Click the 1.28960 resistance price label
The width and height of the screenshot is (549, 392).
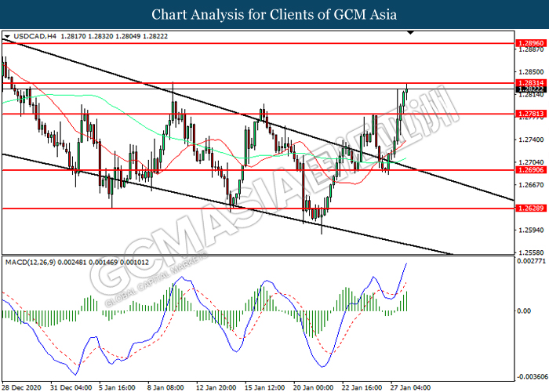click(x=531, y=43)
